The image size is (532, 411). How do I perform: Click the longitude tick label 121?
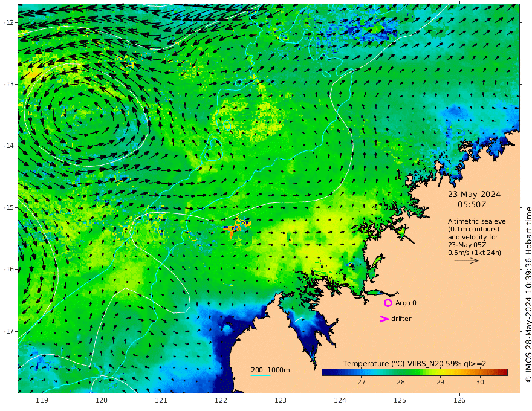(161, 400)
